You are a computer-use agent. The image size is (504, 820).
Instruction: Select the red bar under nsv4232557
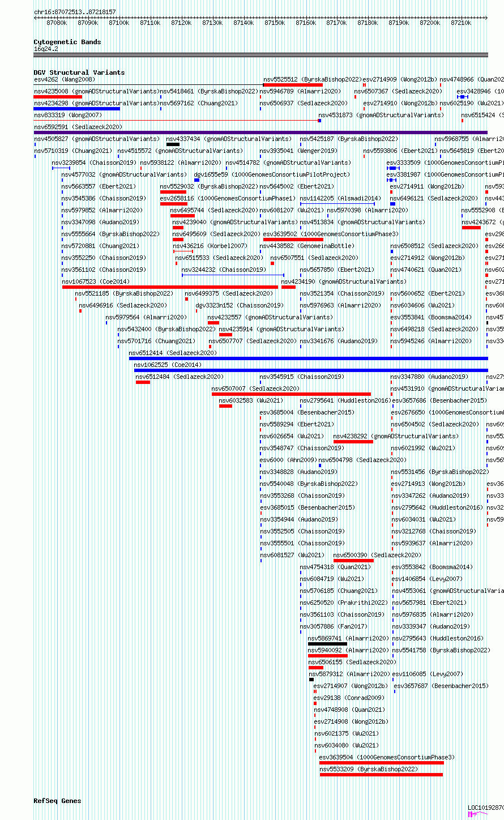(x=213, y=323)
